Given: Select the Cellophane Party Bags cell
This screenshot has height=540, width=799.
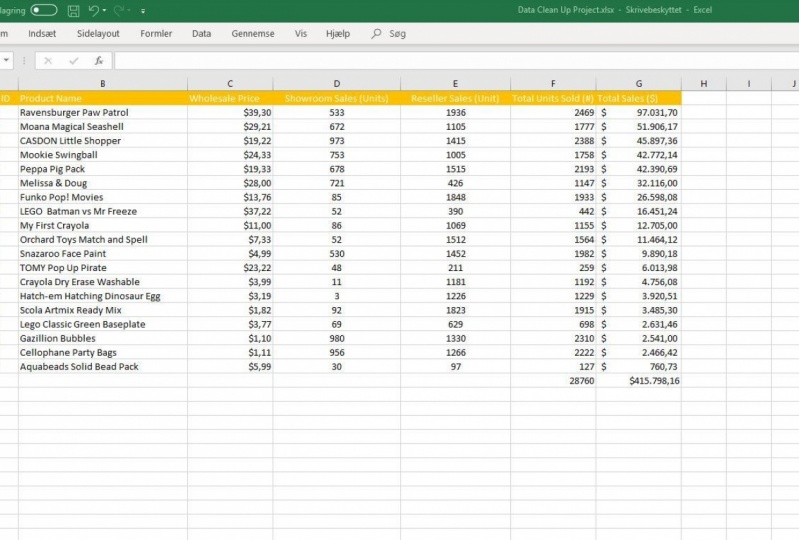Looking at the screenshot, I should coord(103,353).
